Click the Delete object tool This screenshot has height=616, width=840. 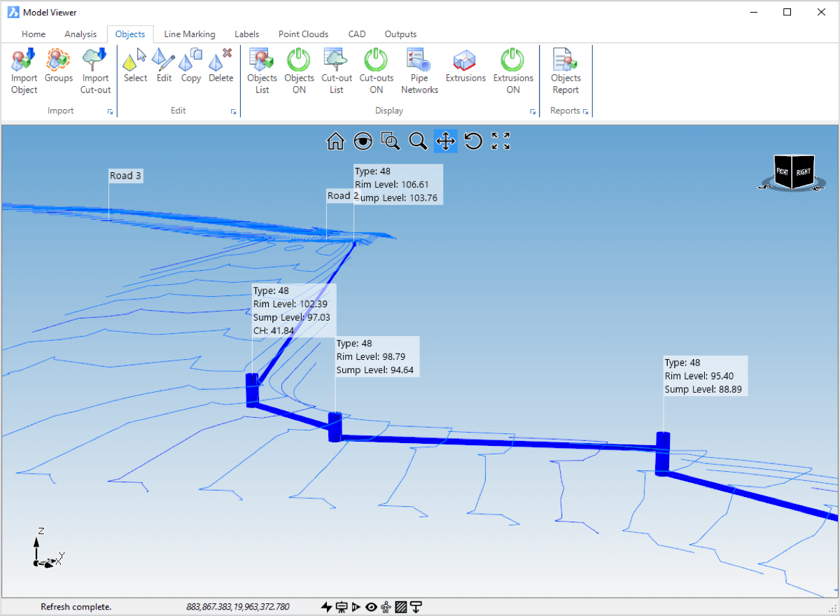point(221,66)
